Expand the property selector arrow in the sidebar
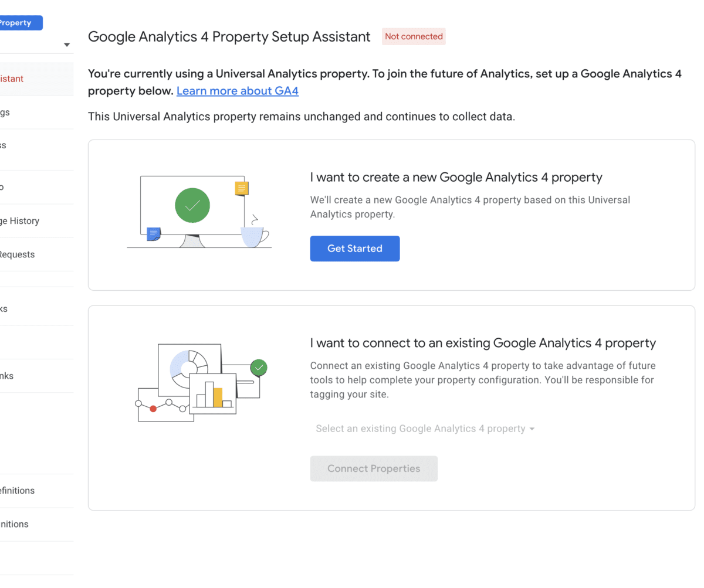Image resolution: width=704 pixels, height=588 pixels. [x=67, y=45]
